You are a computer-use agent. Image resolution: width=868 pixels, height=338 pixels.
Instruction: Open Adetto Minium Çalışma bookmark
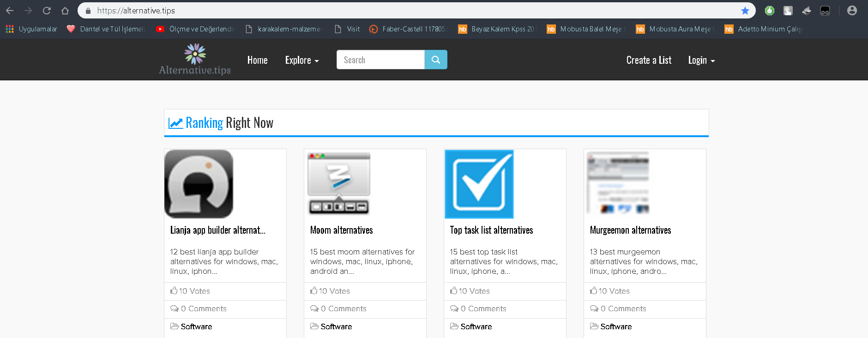coord(764,29)
